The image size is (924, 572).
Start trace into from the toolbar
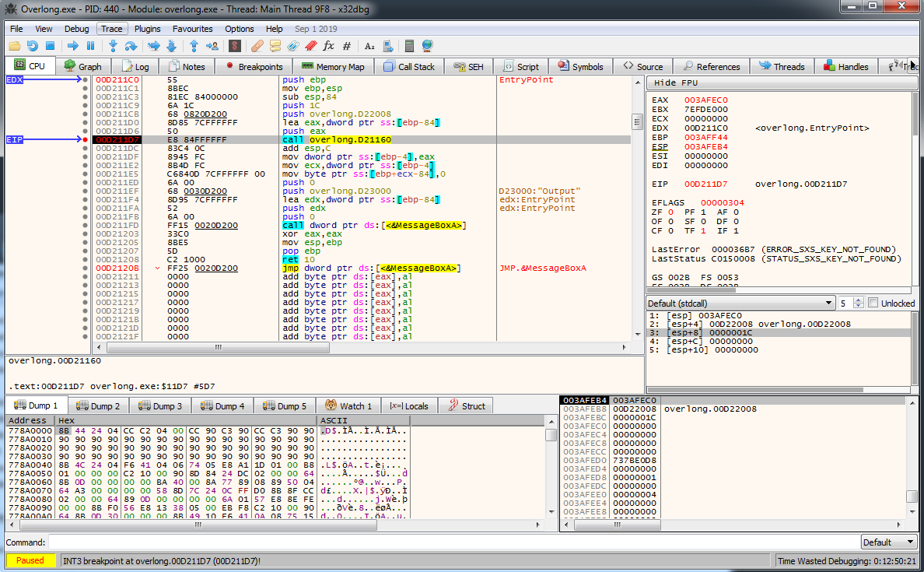pyautogui.click(x=154, y=46)
